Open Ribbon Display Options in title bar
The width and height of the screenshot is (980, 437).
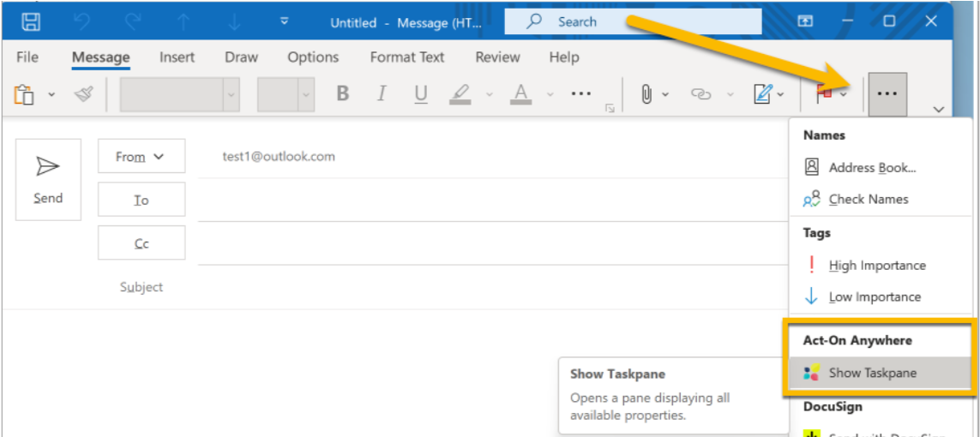(806, 22)
